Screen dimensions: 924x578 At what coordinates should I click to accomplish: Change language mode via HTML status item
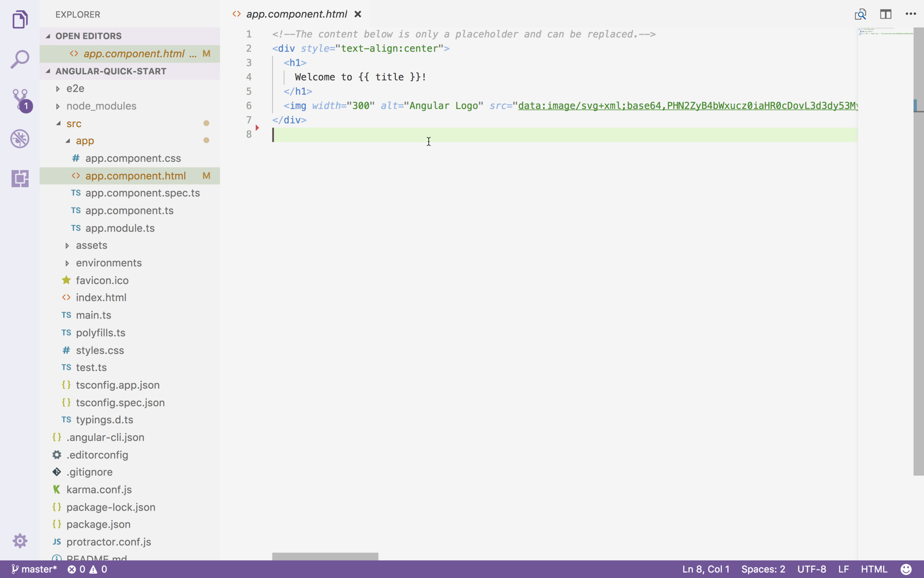pos(874,569)
